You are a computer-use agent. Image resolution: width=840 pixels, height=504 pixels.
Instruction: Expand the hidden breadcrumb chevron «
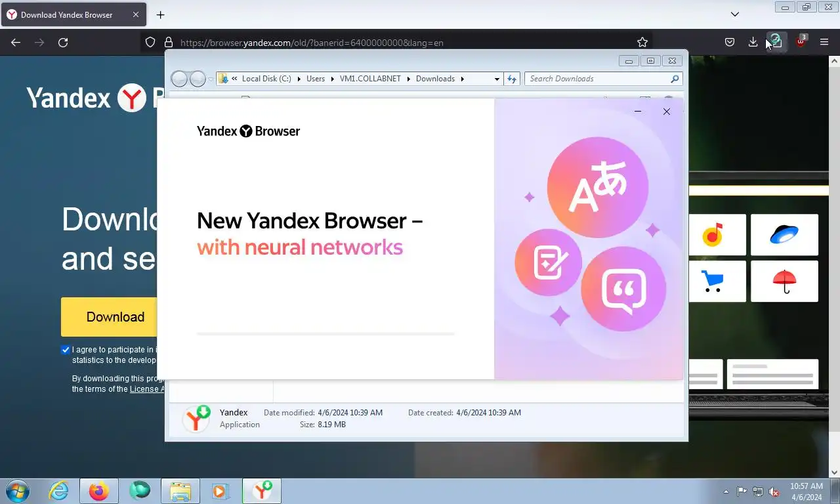[x=234, y=79]
